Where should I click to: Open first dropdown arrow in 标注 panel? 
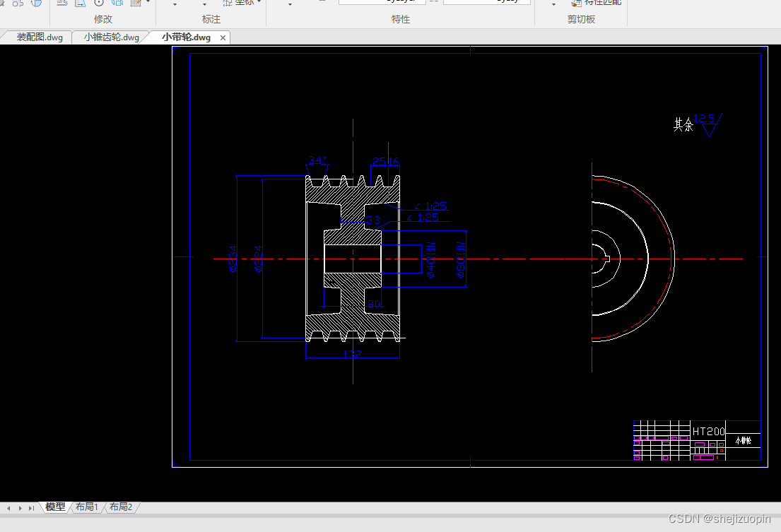[x=175, y=4]
